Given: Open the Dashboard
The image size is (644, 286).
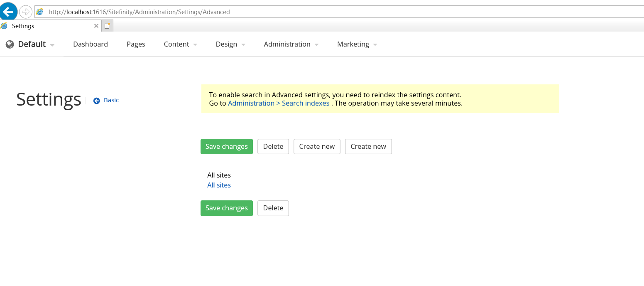Looking at the screenshot, I should 91,44.
